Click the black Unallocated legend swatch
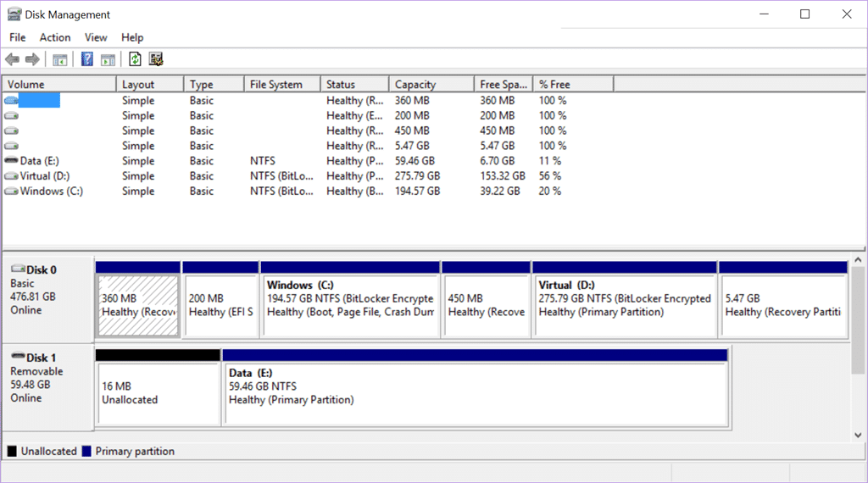Screen dimensions: 868x483 12,451
